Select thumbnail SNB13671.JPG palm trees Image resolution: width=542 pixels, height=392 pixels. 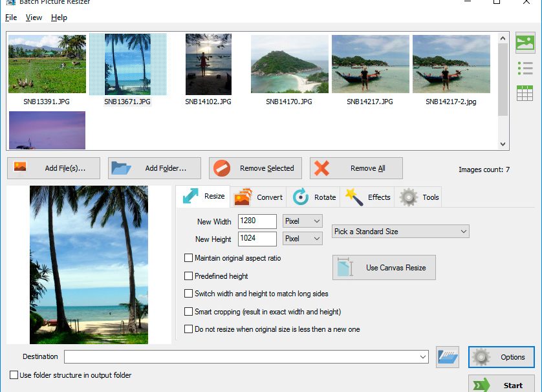coord(127,64)
